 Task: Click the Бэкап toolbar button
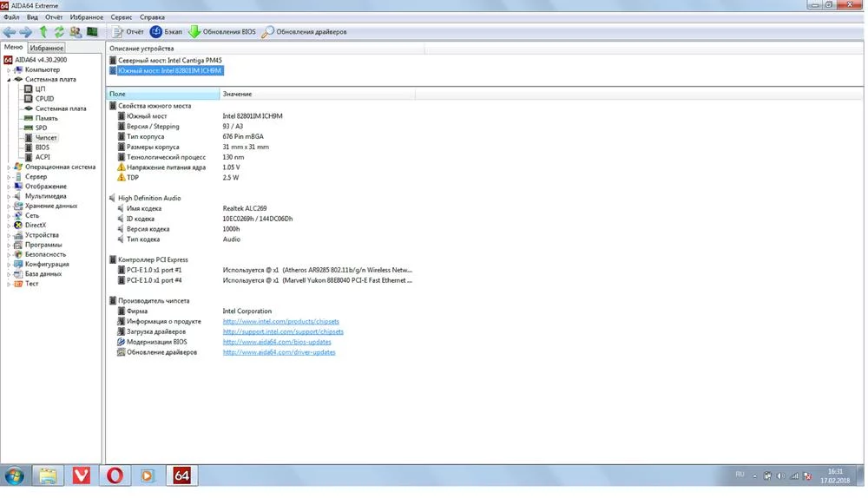pyautogui.click(x=166, y=32)
